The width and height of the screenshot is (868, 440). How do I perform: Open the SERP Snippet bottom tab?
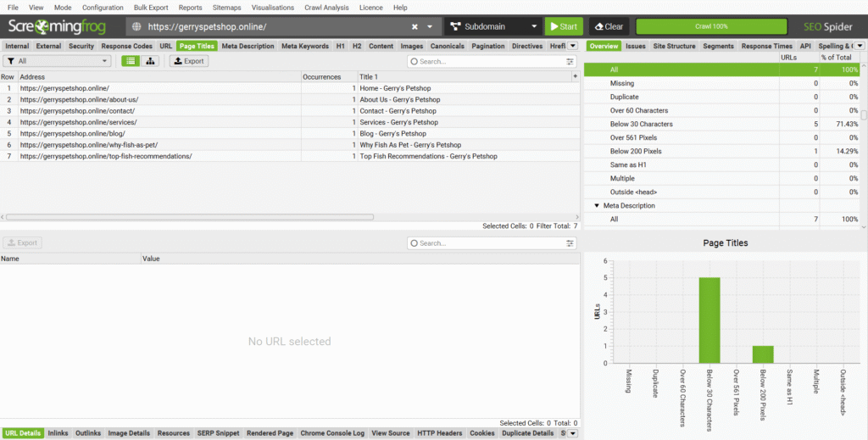[x=219, y=433]
